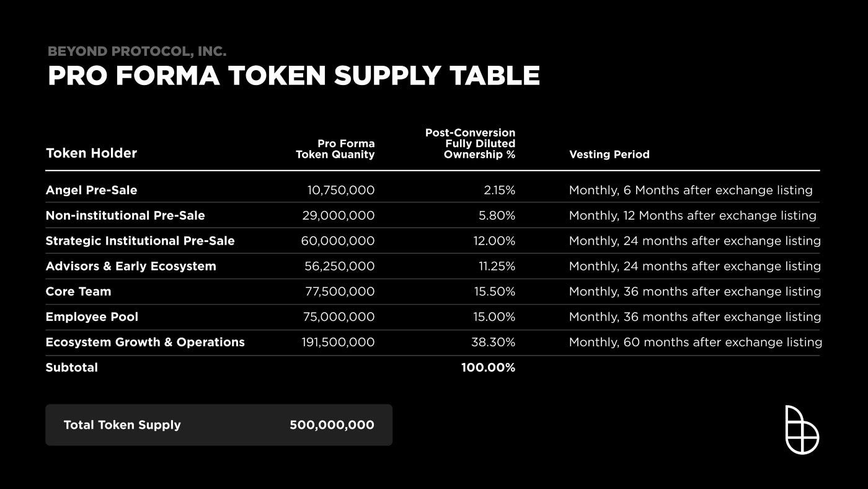
Task: Click the Subtotal 100.00% value
Action: click(488, 368)
